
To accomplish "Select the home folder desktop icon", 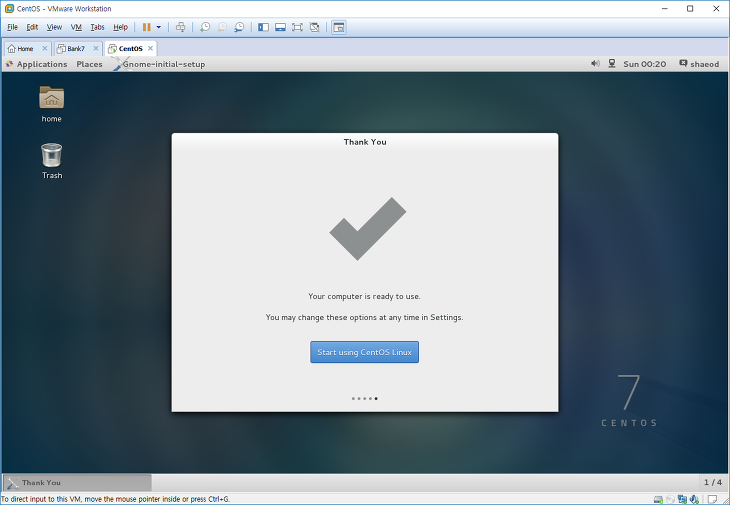I will 51,104.
